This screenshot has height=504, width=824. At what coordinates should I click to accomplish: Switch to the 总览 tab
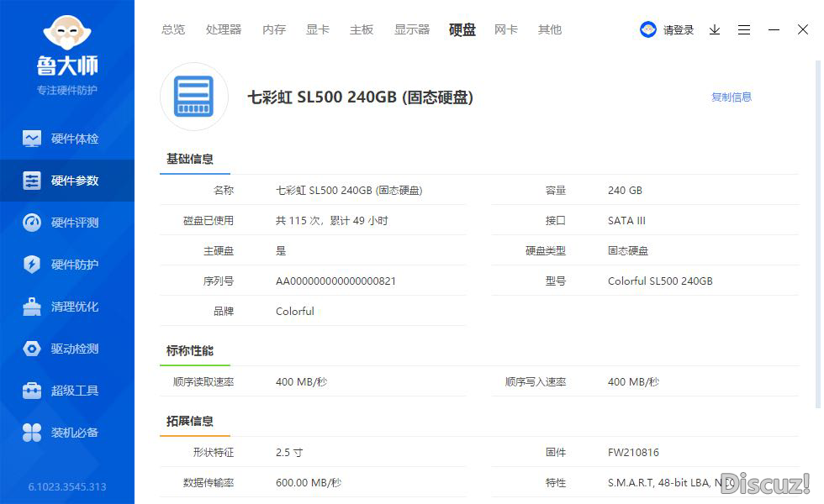click(x=173, y=29)
